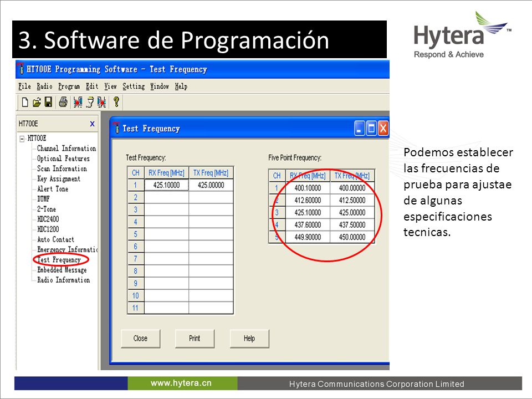Click the 437.50000 TX frequency cell
The height and width of the screenshot is (399, 532).
click(352, 224)
